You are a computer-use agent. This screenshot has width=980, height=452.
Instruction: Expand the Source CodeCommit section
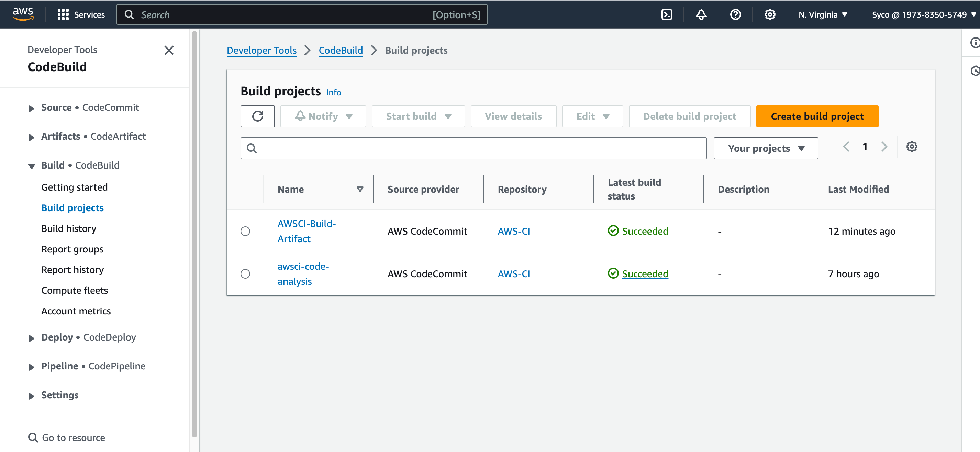[32, 108]
